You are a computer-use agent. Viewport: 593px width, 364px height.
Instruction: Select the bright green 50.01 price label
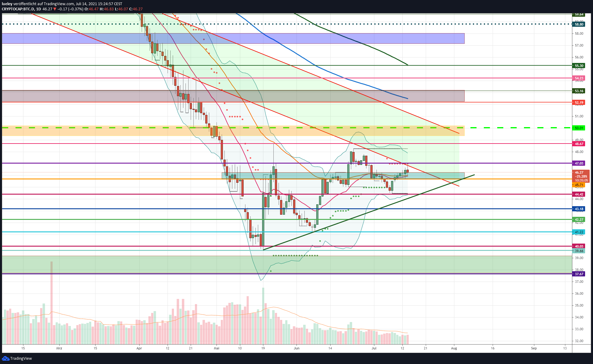point(579,128)
